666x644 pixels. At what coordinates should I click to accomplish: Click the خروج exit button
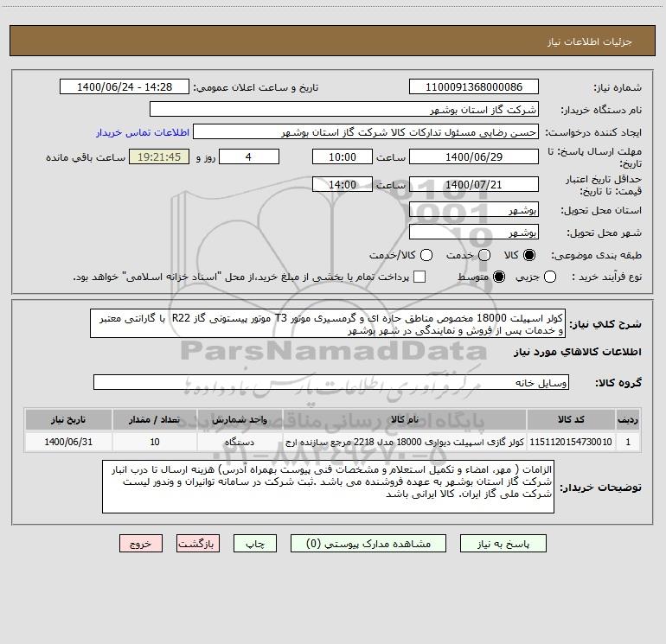141,544
